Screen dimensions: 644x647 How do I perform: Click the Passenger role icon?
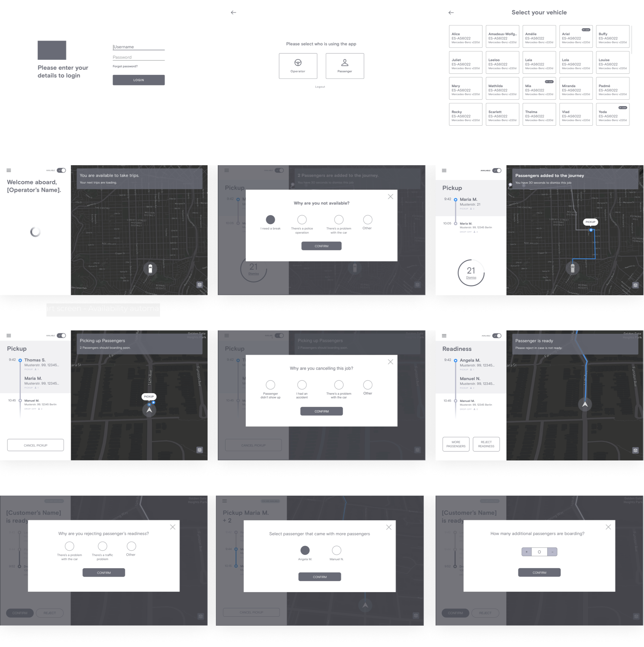tap(344, 63)
